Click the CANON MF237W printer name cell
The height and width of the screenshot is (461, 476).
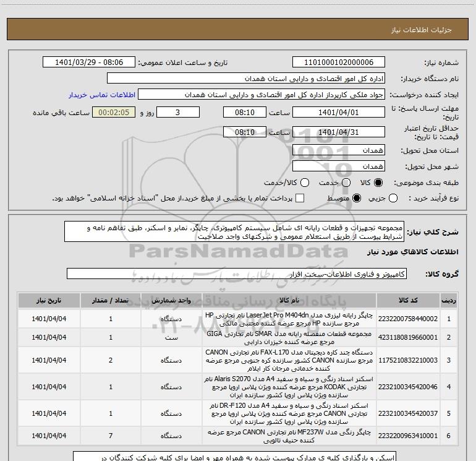click(289, 436)
